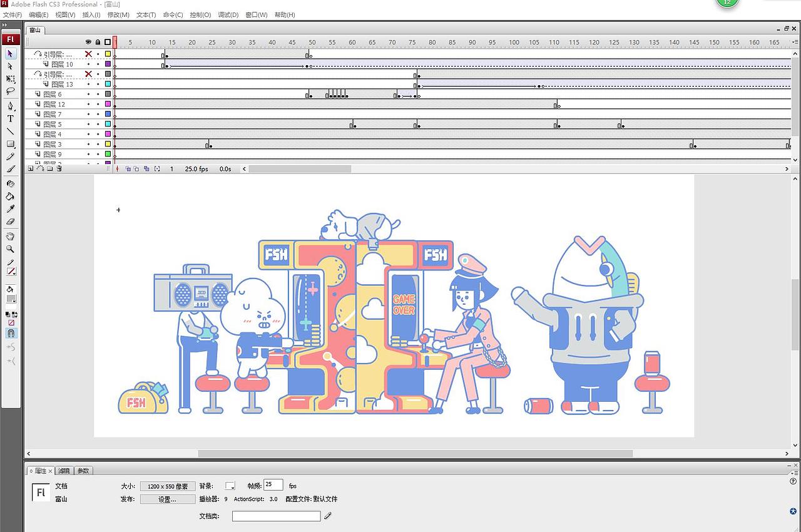The height and width of the screenshot is (532, 801).
Task: Toggle visibility of 图层 10
Action: tap(88, 64)
